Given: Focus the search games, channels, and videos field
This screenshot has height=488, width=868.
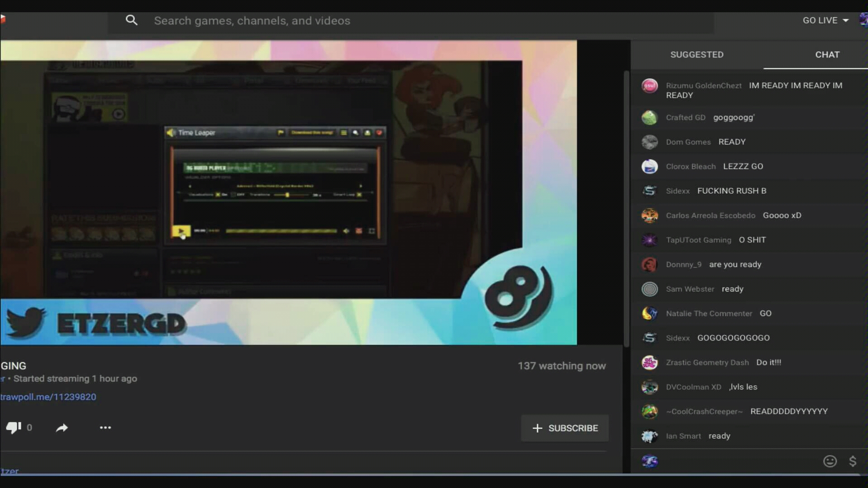Looking at the screenshot, I should pos(410,21).
